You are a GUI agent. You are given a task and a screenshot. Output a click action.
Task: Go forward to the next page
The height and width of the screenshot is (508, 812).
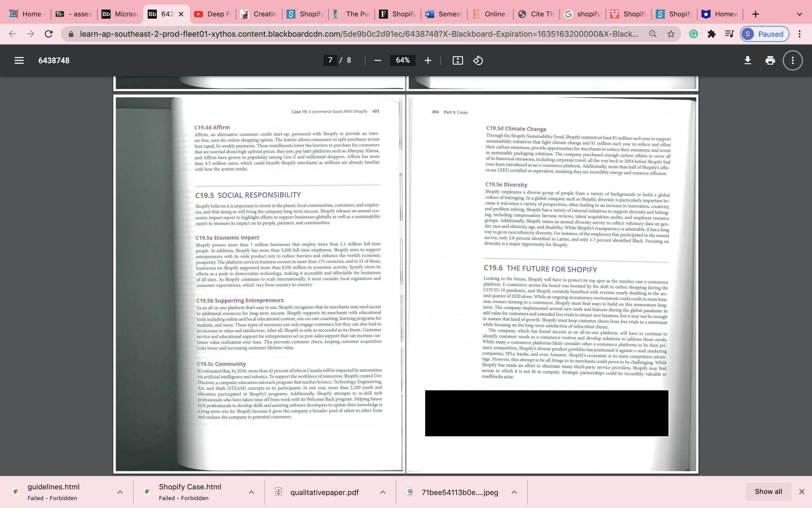pyautogui.click(x=30, y=34)
